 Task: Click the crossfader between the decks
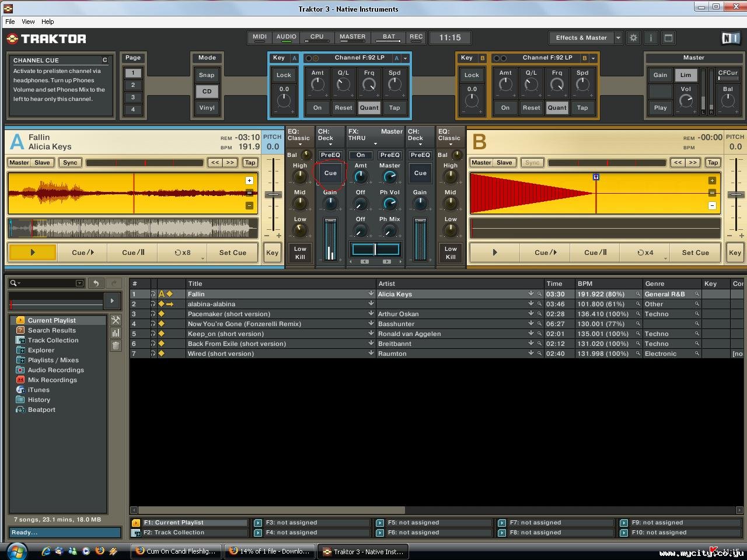point(375,250)
